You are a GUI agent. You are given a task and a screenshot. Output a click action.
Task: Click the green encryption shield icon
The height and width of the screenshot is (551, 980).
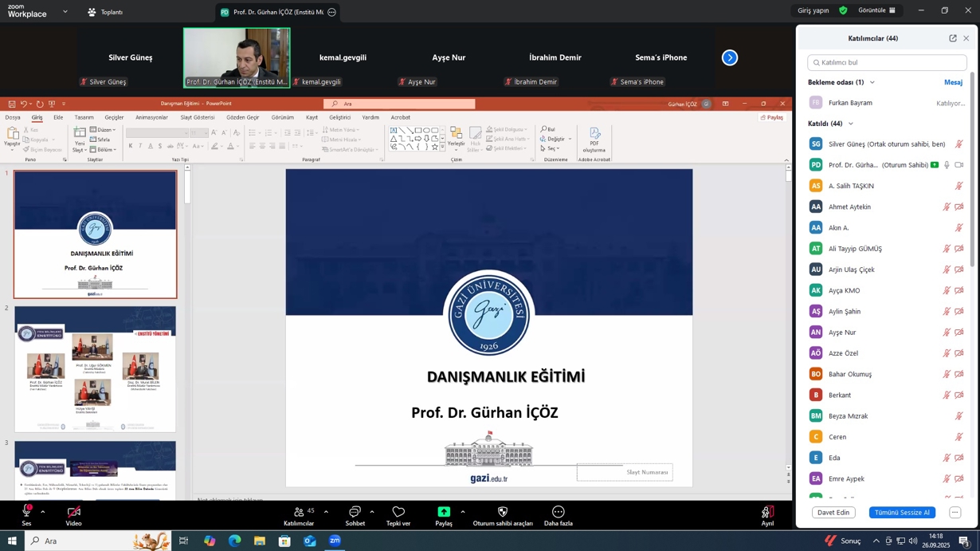tap(843, 10)
